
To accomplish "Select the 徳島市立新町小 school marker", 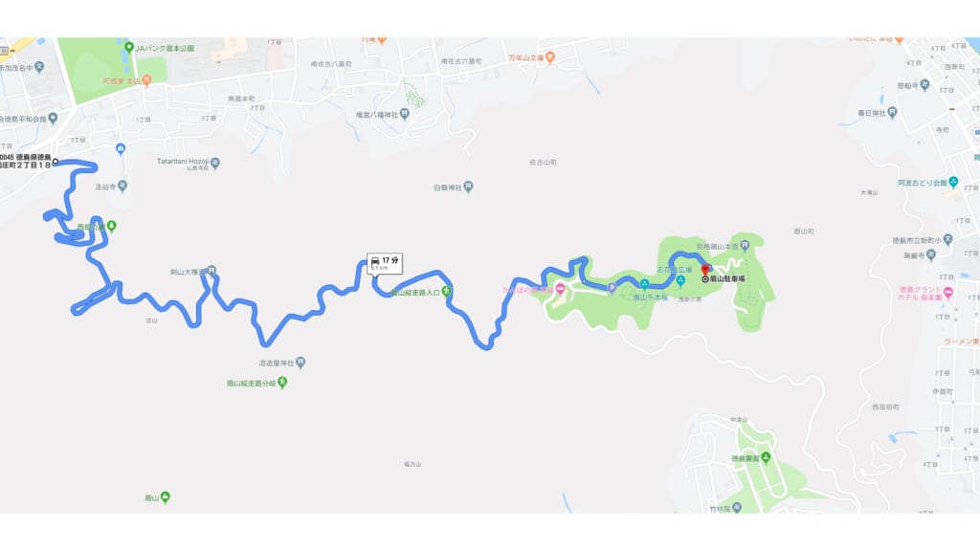I will click(x=948, y=239).
